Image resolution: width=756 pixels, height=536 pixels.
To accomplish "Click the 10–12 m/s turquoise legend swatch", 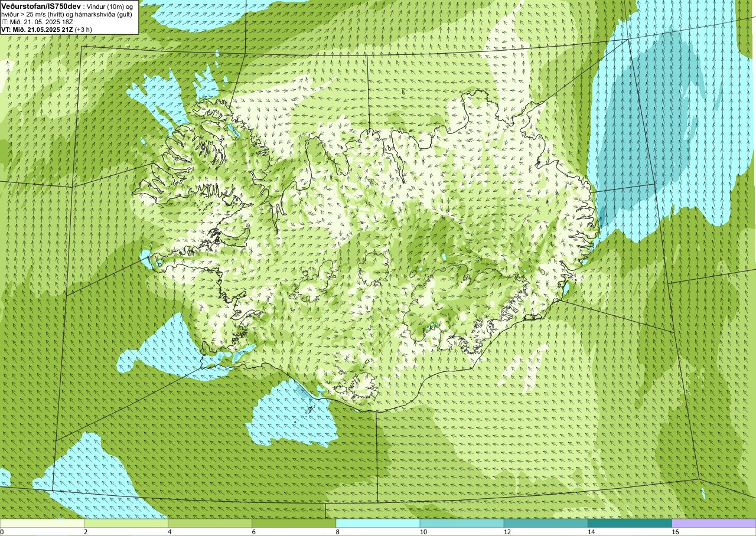I will [461, 523].
